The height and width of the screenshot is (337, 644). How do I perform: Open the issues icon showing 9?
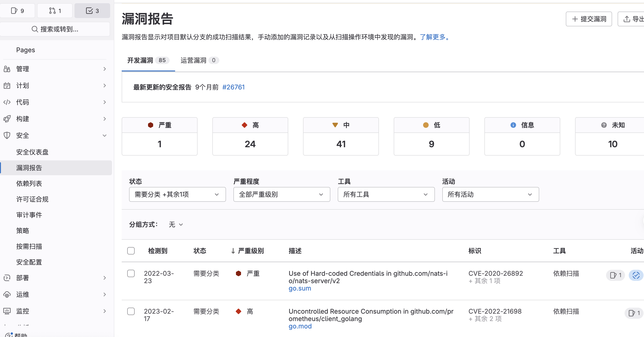(18, 11)
